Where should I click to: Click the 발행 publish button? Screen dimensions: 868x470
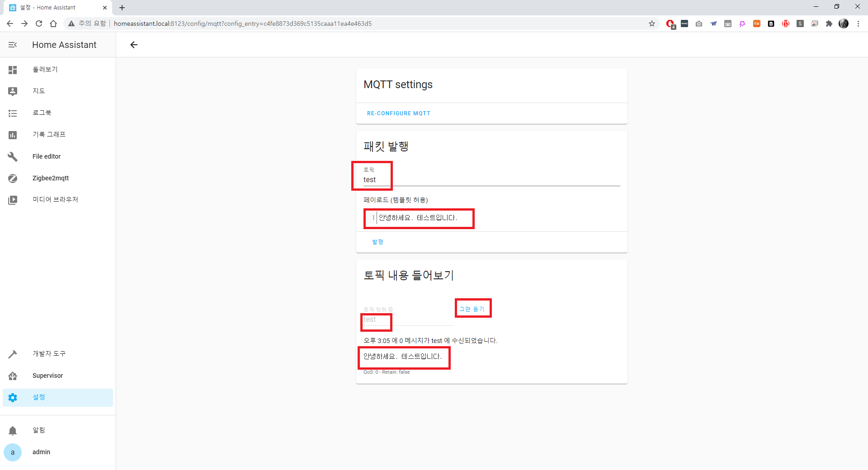coord(377,242)
